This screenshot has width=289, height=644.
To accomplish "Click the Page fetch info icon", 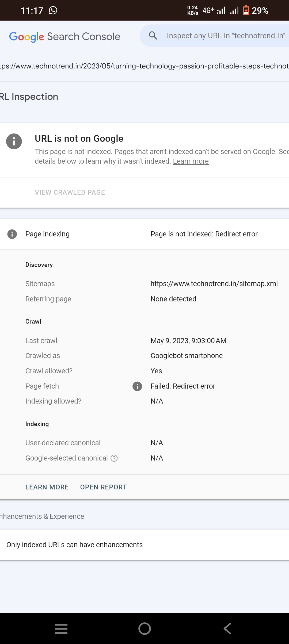I will pyautogui.click(x=137, y=386).
